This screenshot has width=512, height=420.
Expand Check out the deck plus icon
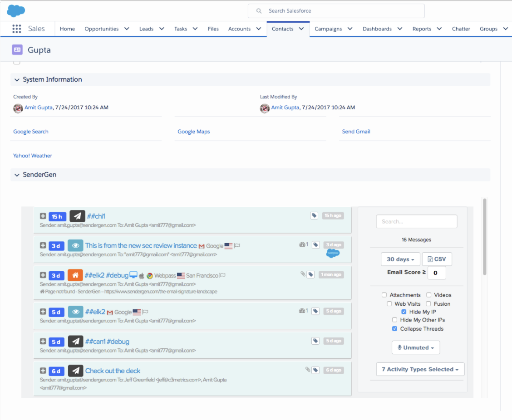click(43, 371)
